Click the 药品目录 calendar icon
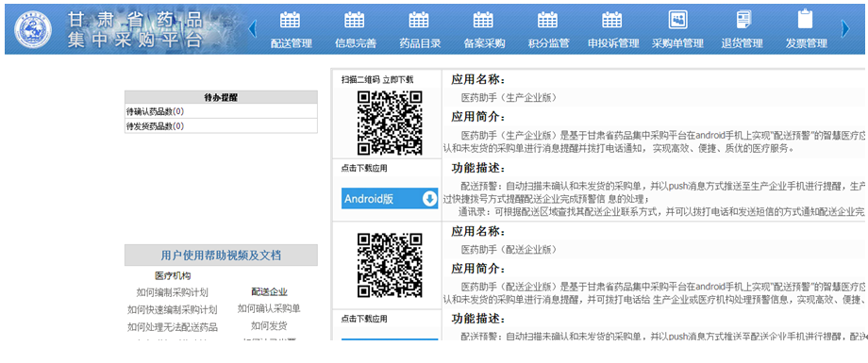This screenshot has width=868, height=363. tap(419, 20)
